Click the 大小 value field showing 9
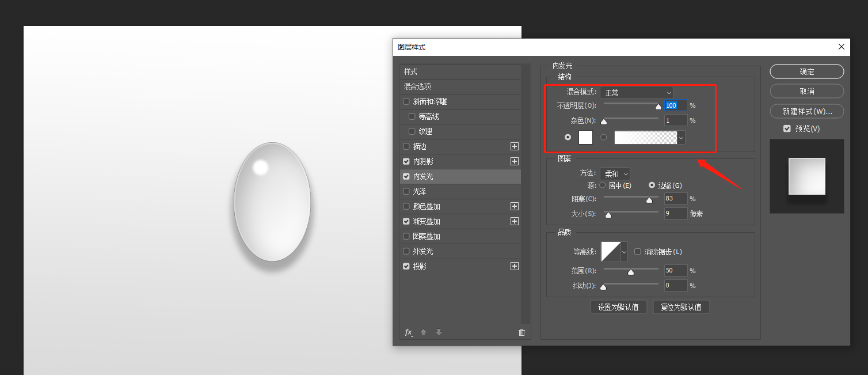Viewport: 868px width, 375px height. pos(676,214)
